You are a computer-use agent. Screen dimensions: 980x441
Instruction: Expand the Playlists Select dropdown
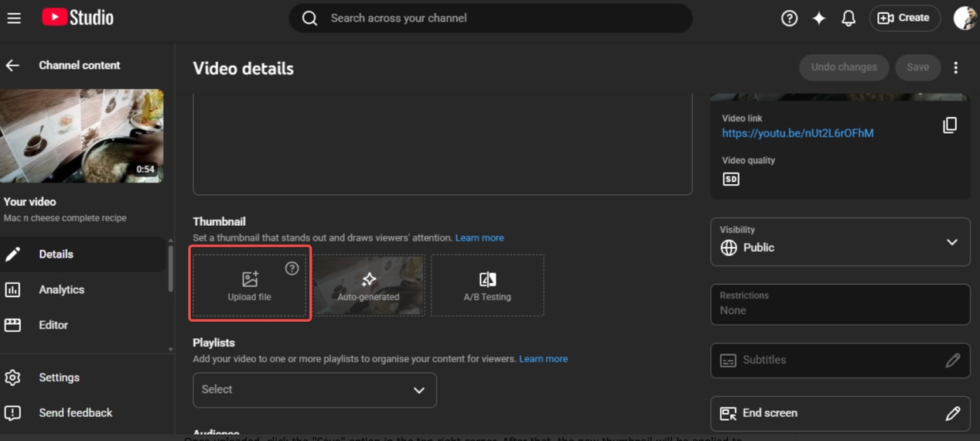point(314,390)
